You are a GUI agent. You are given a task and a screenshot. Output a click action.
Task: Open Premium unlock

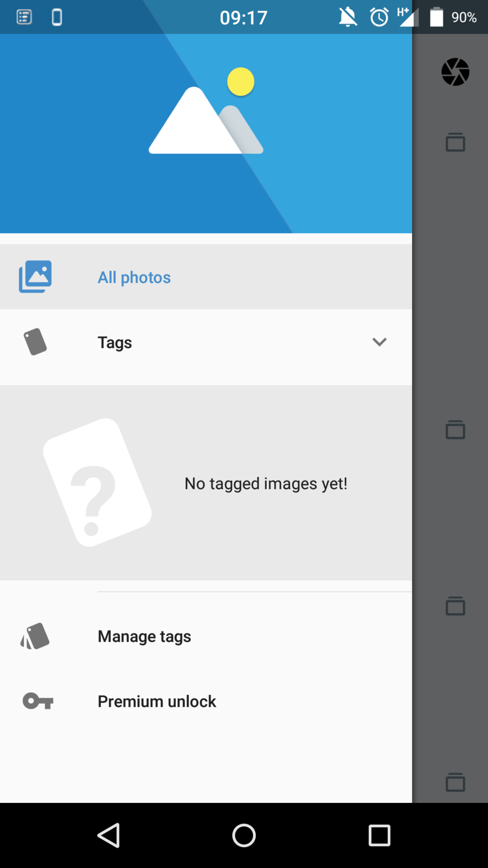coord(157,701)
